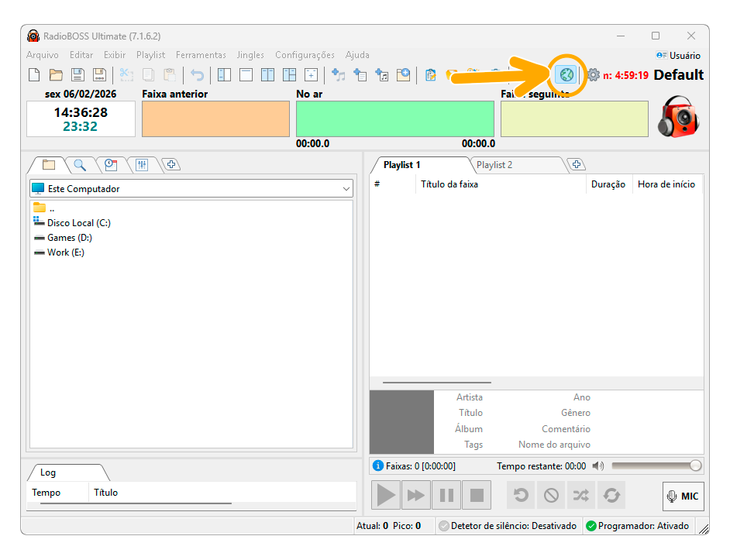This screenshot has height=560, width=730.
Task: Click the add music track icon
Action: (x=339, y=75)
